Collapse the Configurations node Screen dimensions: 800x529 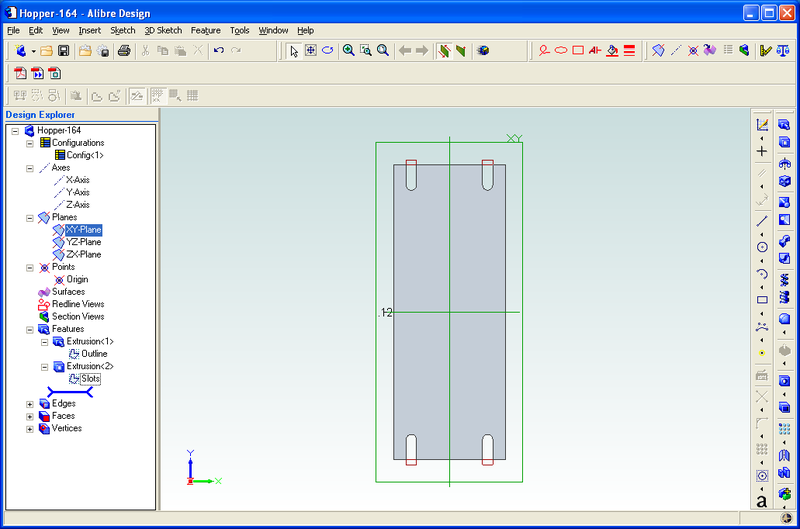pyautogui.click(x=30, y=143)
